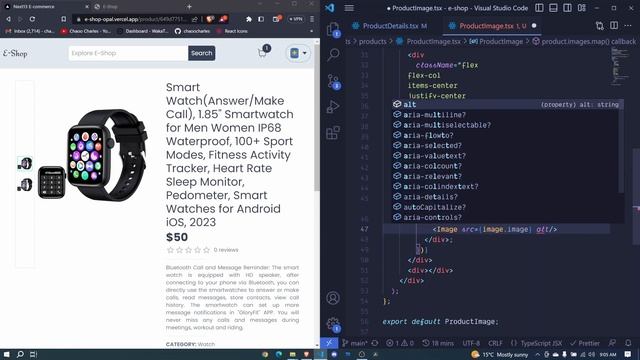This screenshot has height=360, width=640.
Task: Open editor More Actions ellipsis menu
Action: point(628,25)
